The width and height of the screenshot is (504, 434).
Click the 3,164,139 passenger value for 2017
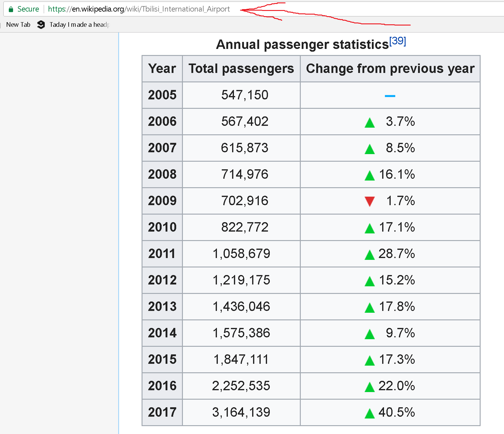241,412
